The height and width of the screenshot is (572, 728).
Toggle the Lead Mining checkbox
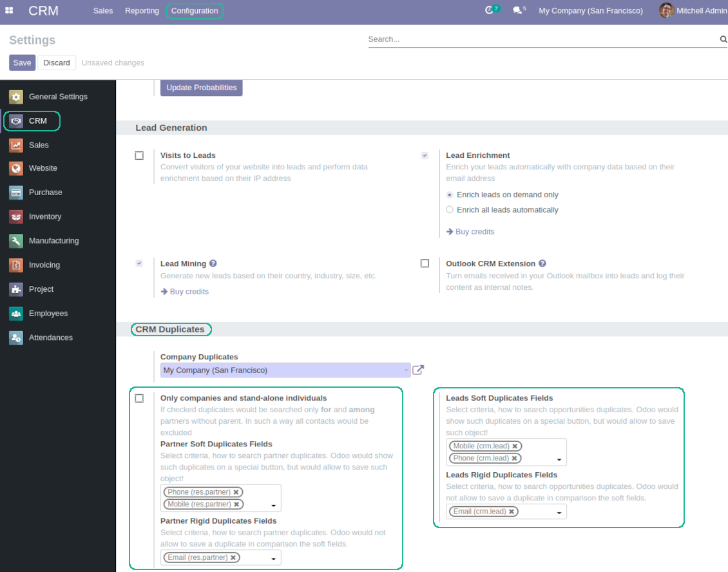click(x=139, y=263)
